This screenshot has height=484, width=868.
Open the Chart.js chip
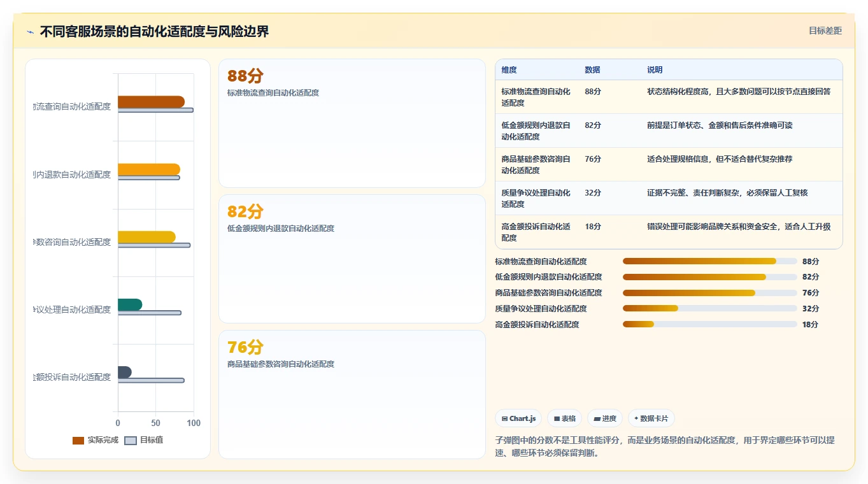click(x=518, y=418)
